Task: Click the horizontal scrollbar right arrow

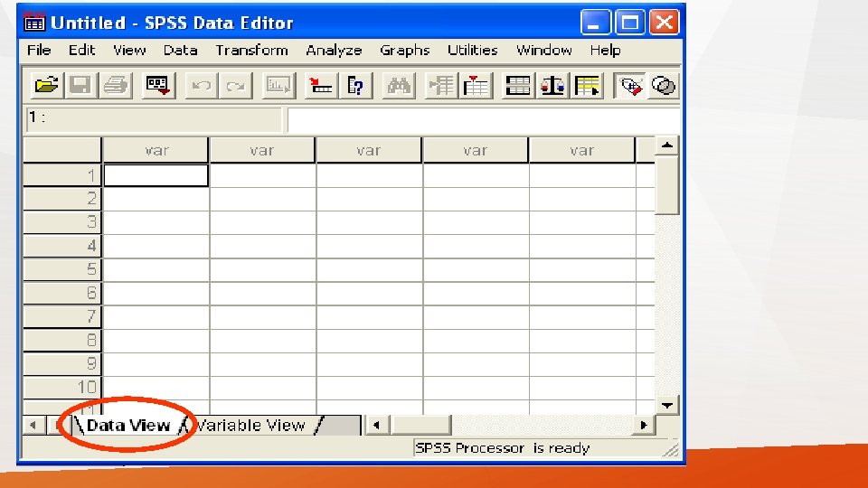Action: click(x=643, y=425)
